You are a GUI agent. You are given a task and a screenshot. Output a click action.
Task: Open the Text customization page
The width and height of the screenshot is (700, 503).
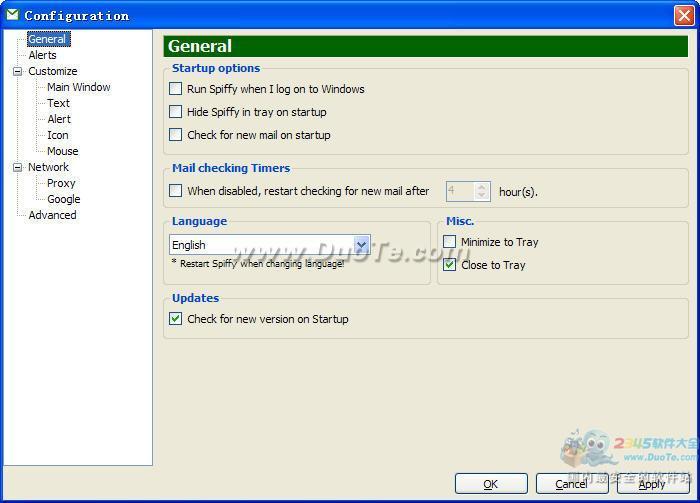tap(58, 104)
